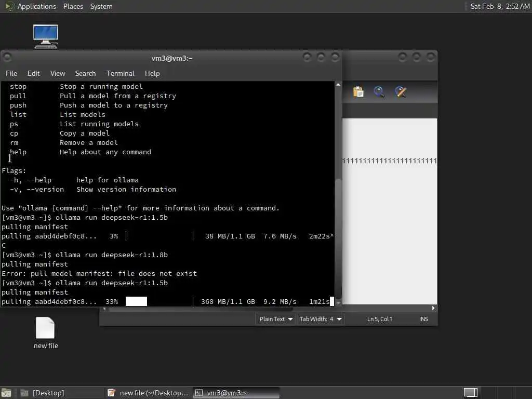
Task: Click the 'push' command row
Action: tap(88, 105)
